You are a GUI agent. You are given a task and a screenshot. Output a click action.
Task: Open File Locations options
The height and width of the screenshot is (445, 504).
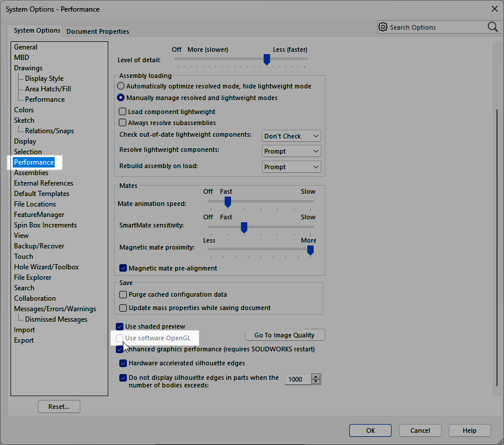(35, 204)
